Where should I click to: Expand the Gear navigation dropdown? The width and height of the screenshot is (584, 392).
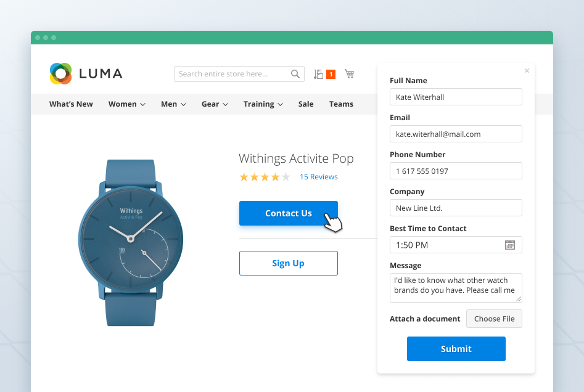pos(214,104)
